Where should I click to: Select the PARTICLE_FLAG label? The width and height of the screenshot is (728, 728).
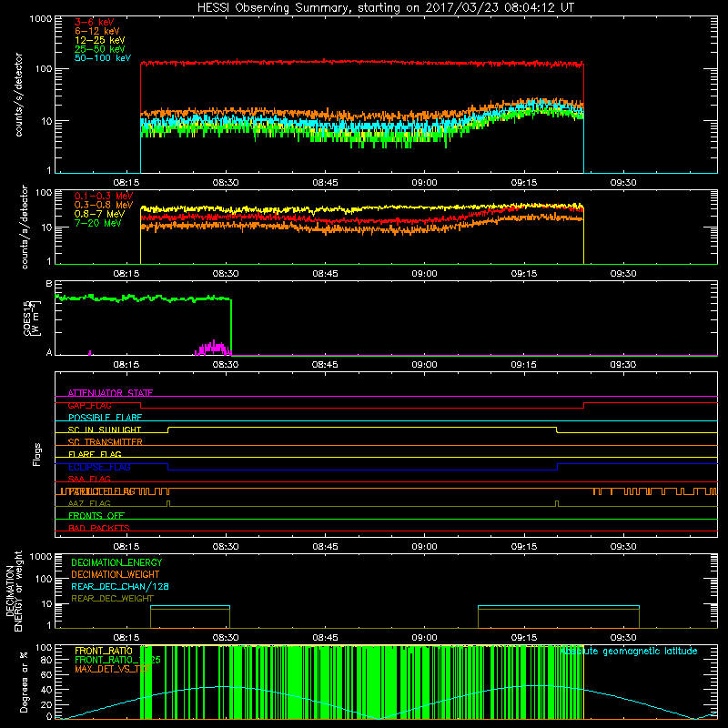tap(102, 491)
